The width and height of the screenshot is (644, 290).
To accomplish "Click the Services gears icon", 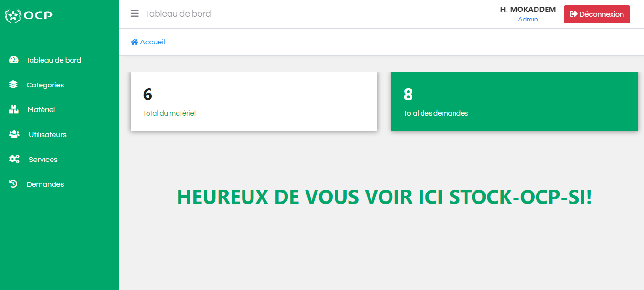I will [14, 159].
